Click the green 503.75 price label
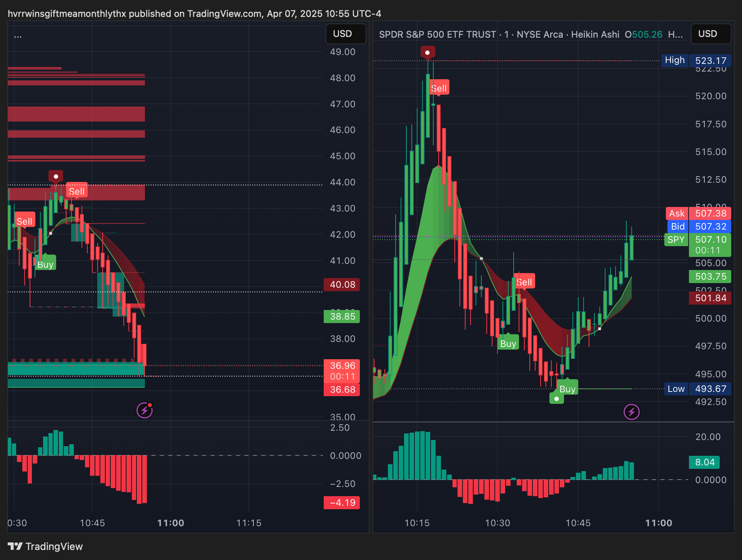 click(x=710, y=277)
